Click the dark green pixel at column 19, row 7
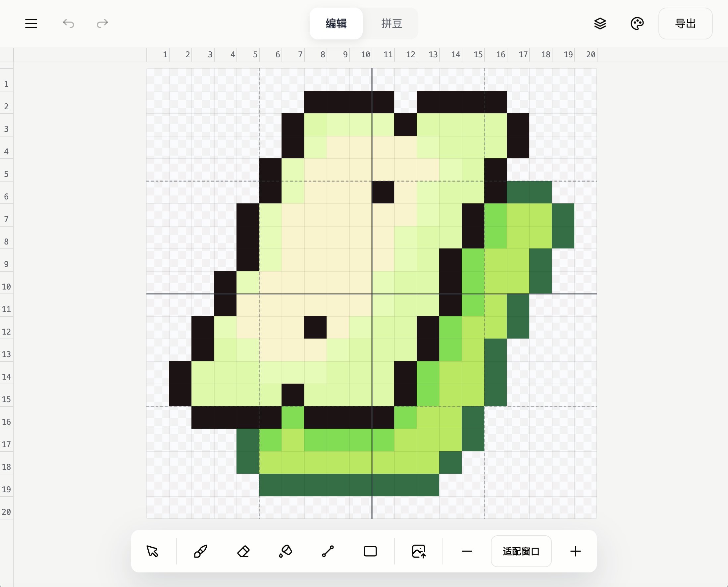Image resolution: width=728 pixels, height=587 pixels. coord(563,215)
